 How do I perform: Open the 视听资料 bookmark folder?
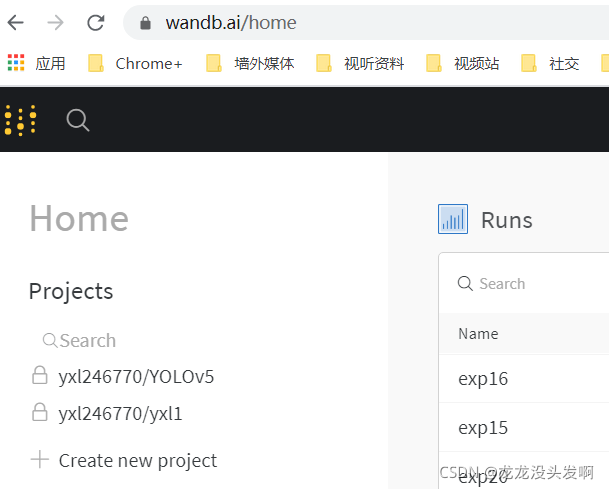point(360,63)
